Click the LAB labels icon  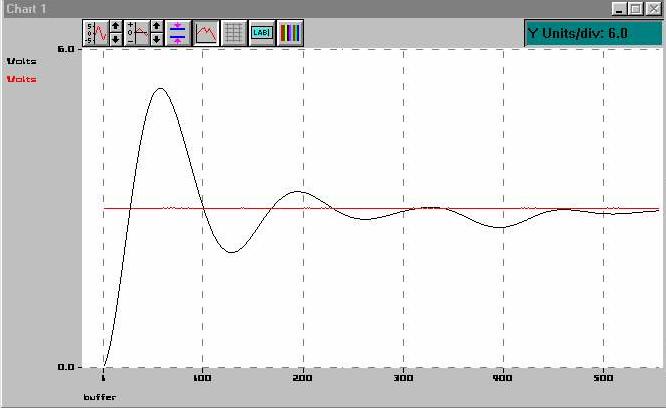[x=262, y=33]
